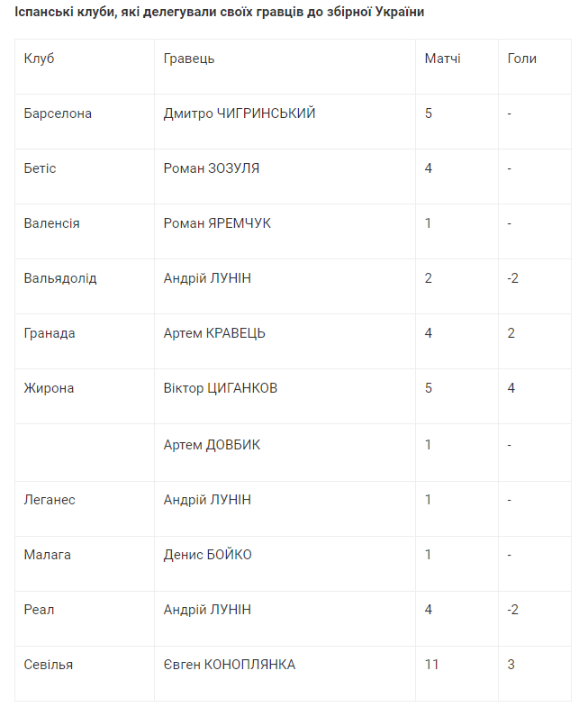Click player Дмитро ЧИГРИНСЬКИЙ
This screenshot has width=588, height=716.
[240, 113]
